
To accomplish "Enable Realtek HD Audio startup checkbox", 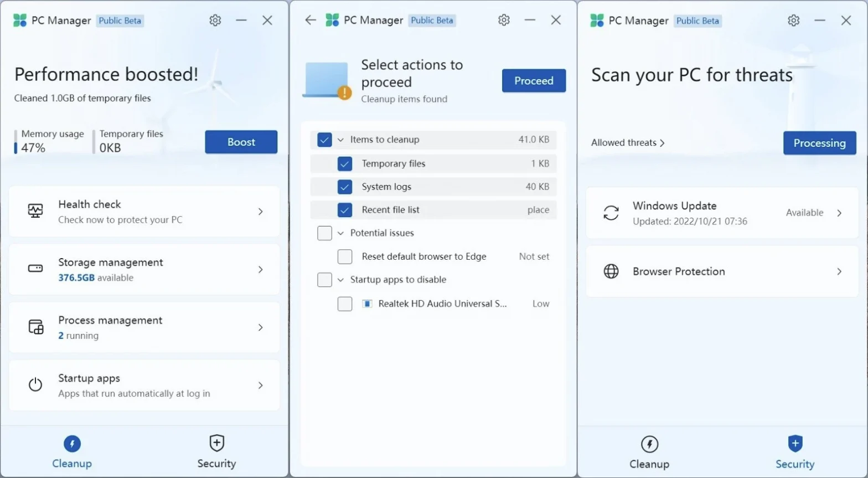I will [345, 304].
